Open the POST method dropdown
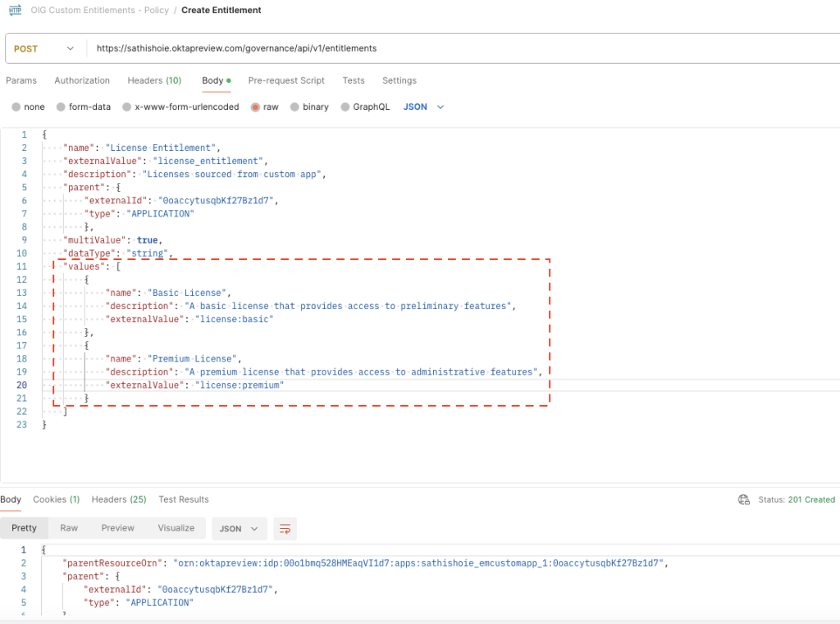The width and height of the screenshot is (840, 624). 44,48
